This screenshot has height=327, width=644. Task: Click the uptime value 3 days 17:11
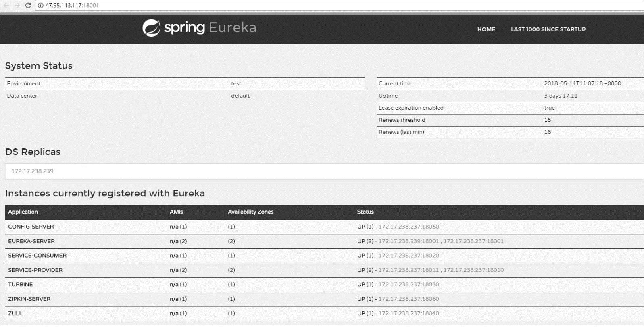pyautogui.click(x=561, y=96)
